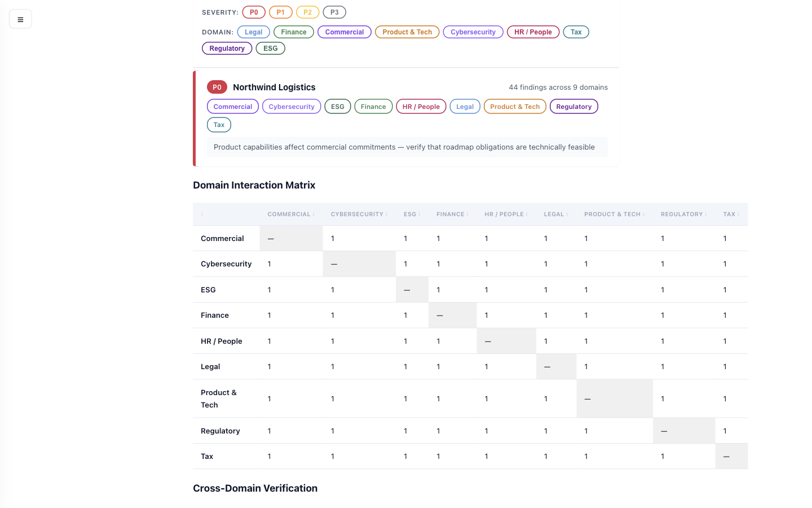Select the HR / People matrix row label
This screenshot has width=812, height=508.
coord(222,341)
